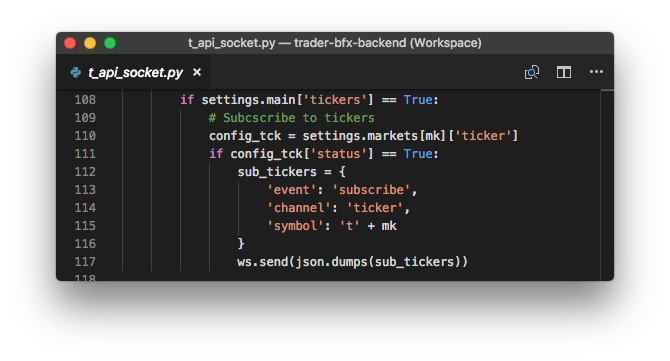
Task: Click line number 115 in gutter
Action: (85, 226)
